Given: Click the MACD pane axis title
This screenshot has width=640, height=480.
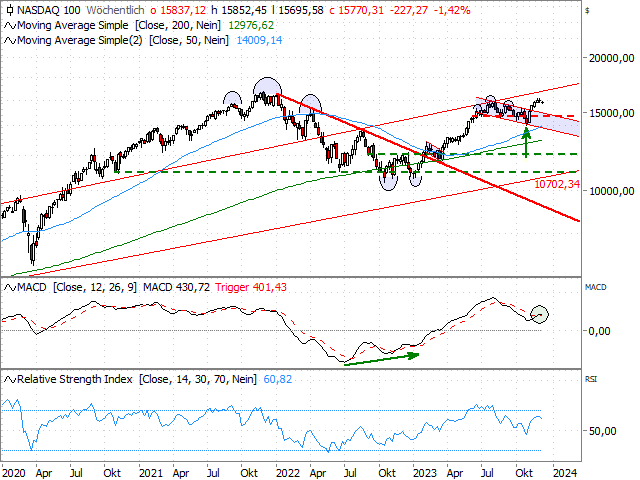Looking at the screenshot, I should [596, 287].
